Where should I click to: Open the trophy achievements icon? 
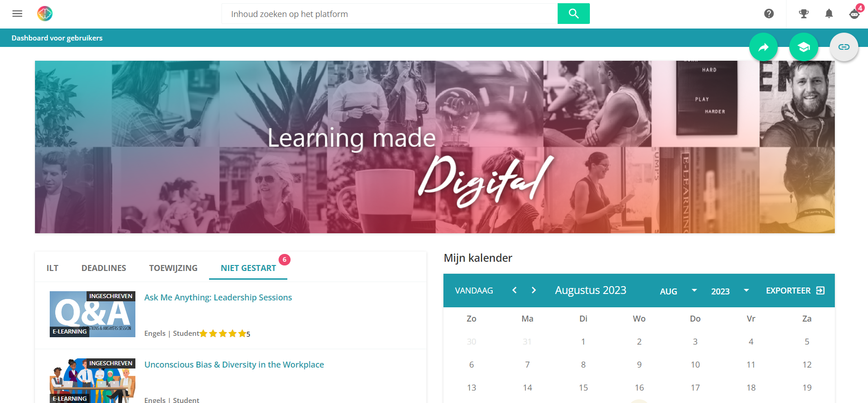[804, 14]
